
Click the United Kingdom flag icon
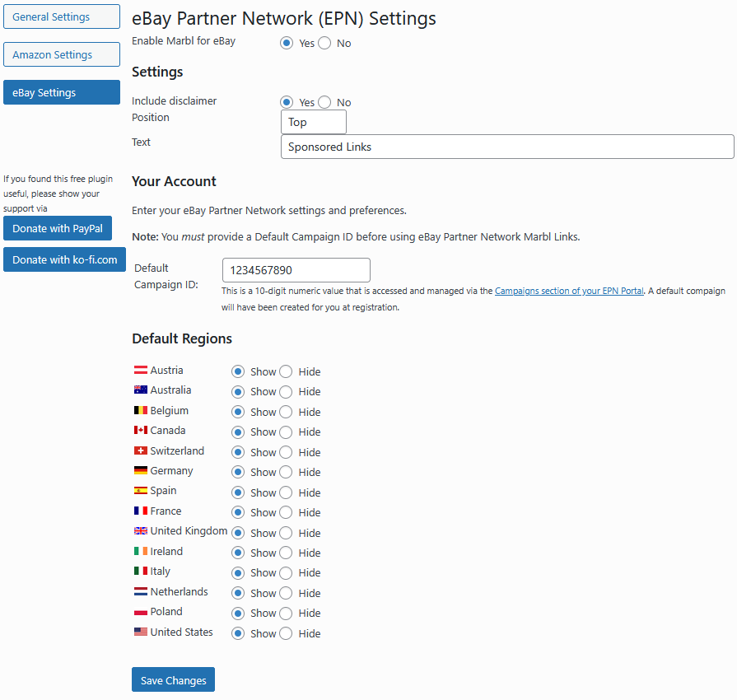pos(140,531)
